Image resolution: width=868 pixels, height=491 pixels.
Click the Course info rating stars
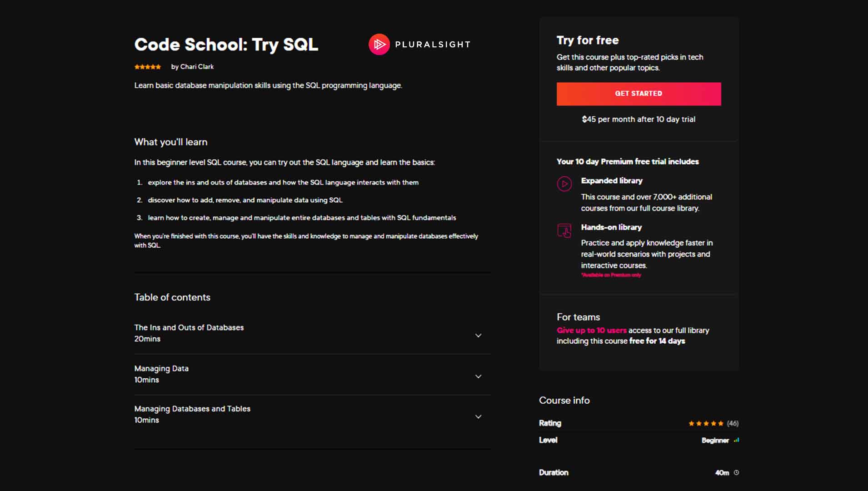pyautogui.click(x=705, y=423)
